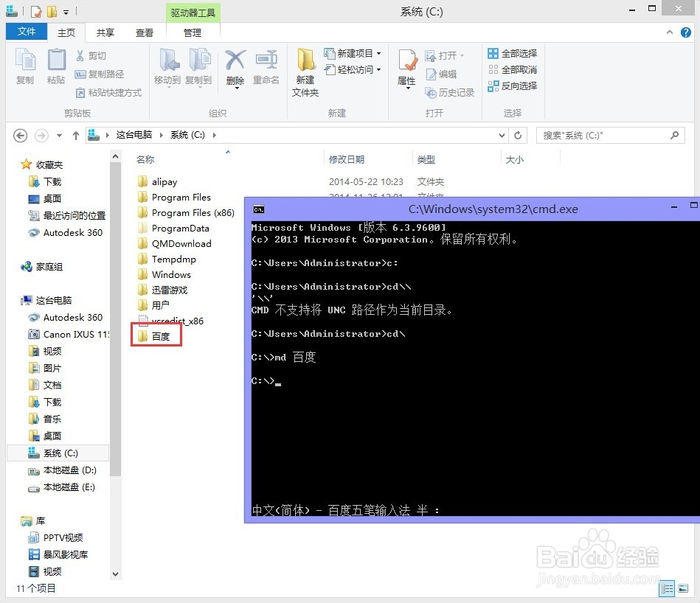
Task: Open the address bar dropdown arrow
Action: (502, 135)
